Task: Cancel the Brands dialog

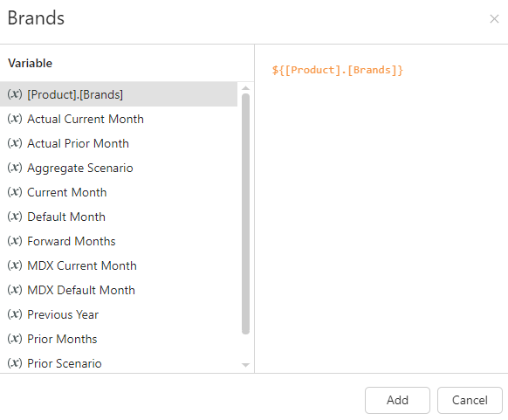Action: tap(470, 400)
